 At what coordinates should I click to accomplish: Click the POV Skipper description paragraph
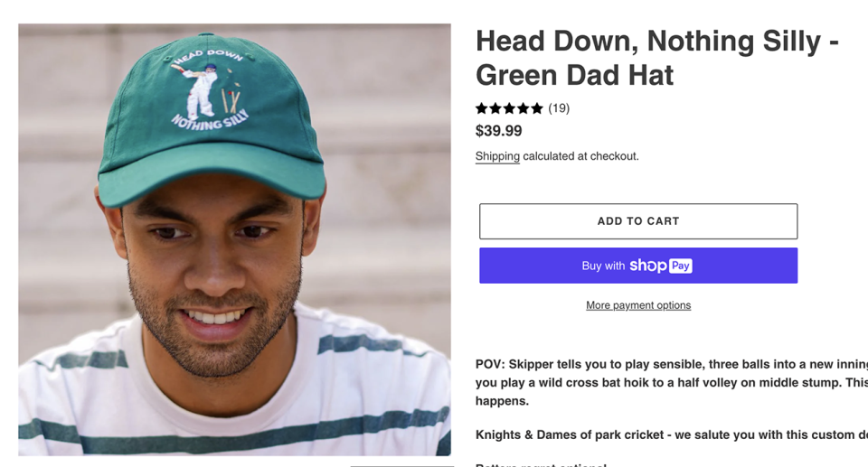pyautogui.click(x=671, y=382)
